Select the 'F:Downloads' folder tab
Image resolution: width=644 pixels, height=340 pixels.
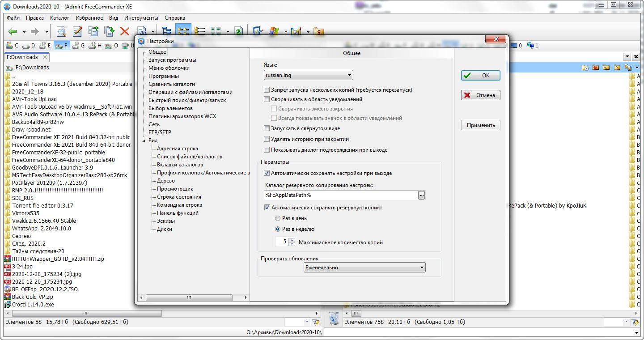(x=27, y=57)
